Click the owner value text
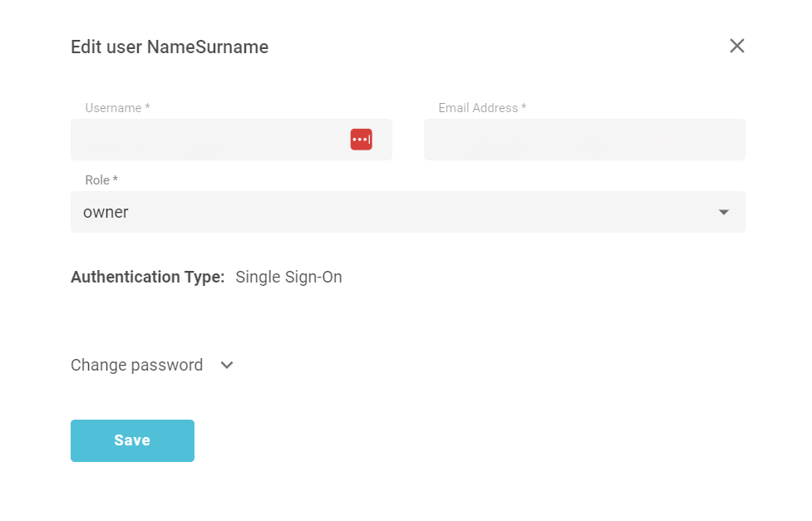Viewport: 812px width, 521px height. (x=106, y=212)
